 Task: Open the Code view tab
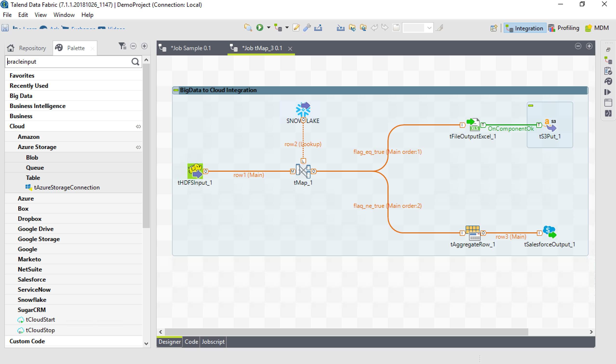pyautogui.click(x=191, y=342)
